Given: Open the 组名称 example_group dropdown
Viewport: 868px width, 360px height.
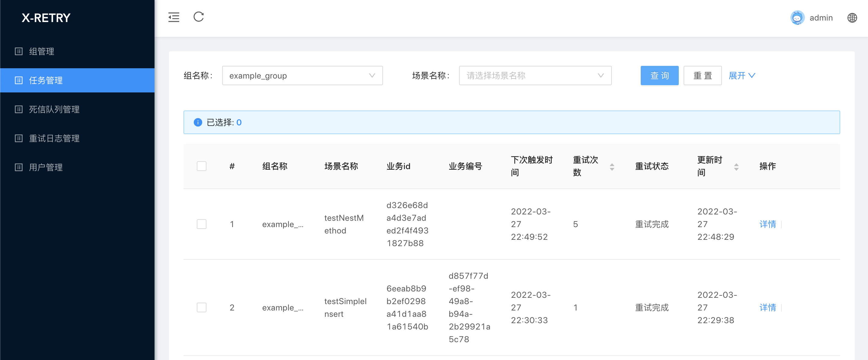Looking at the screenshot, I should (302, 76).
